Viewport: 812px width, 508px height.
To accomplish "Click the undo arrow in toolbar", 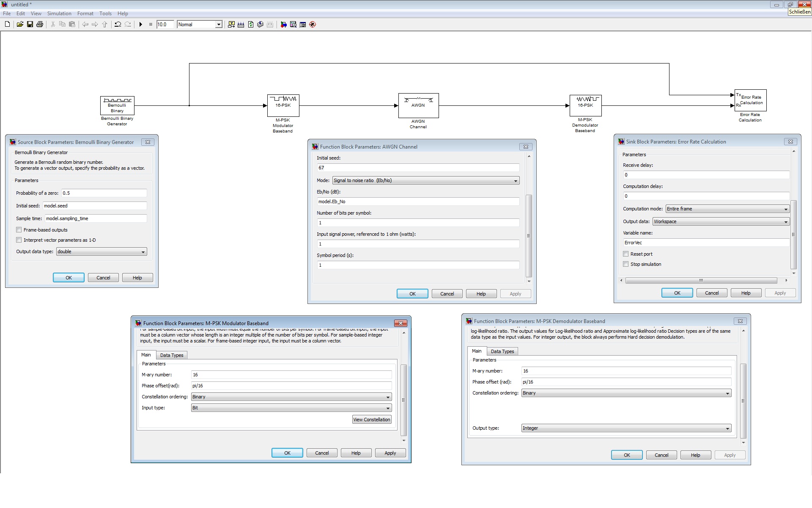I will click(x=118, y=25).
